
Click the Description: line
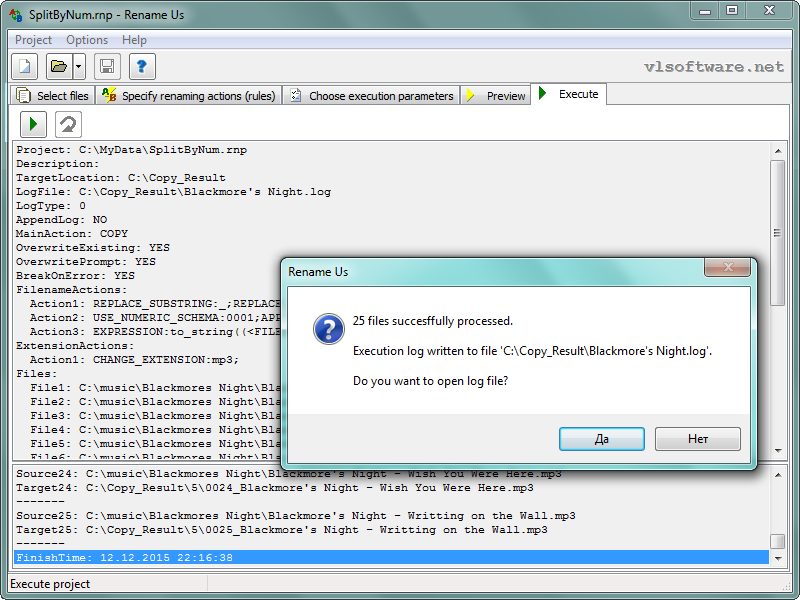(58, 164)
